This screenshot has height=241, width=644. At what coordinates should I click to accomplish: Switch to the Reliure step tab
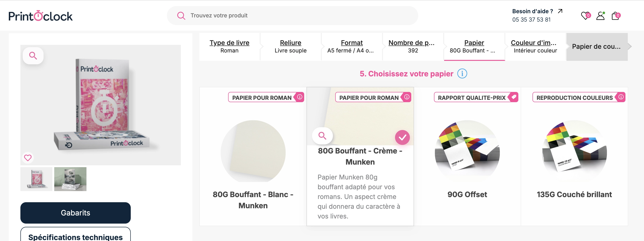pyautogui.click(x=290, y=46)
